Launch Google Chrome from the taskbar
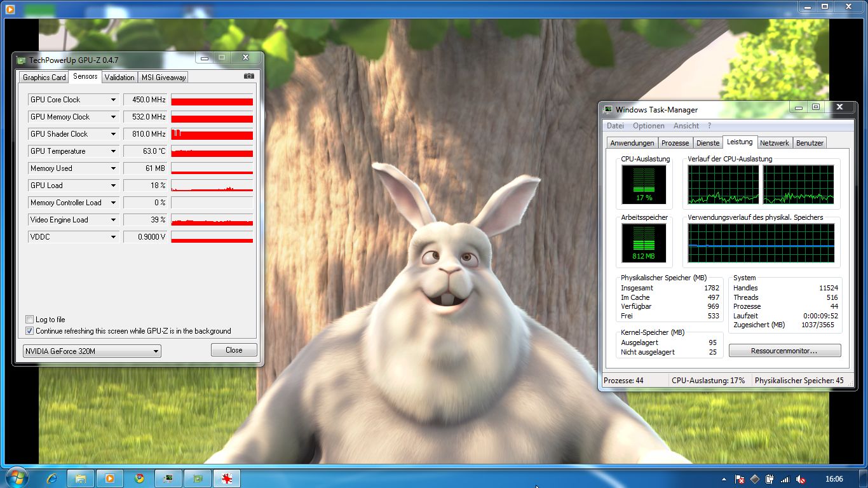This screenshot has width=868, height=488. (x=139, y=478)
